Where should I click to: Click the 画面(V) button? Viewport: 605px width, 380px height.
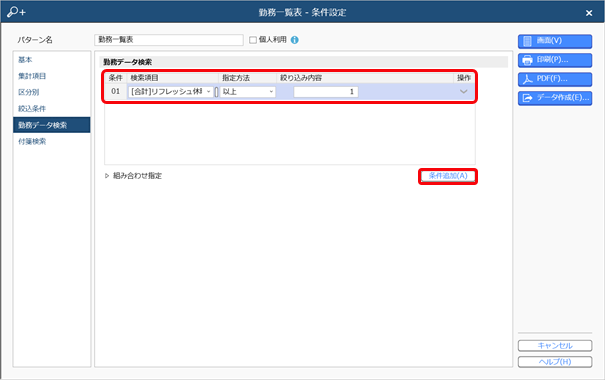coord(555,41)
